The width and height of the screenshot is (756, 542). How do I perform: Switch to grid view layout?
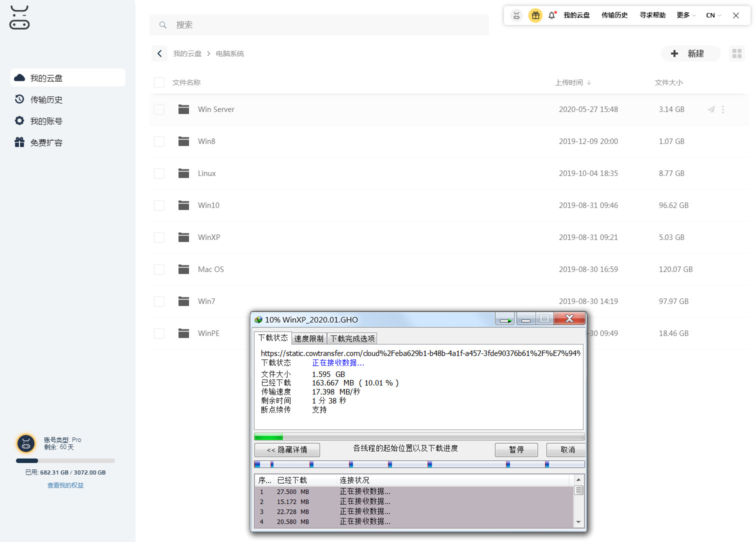[736, 53]
